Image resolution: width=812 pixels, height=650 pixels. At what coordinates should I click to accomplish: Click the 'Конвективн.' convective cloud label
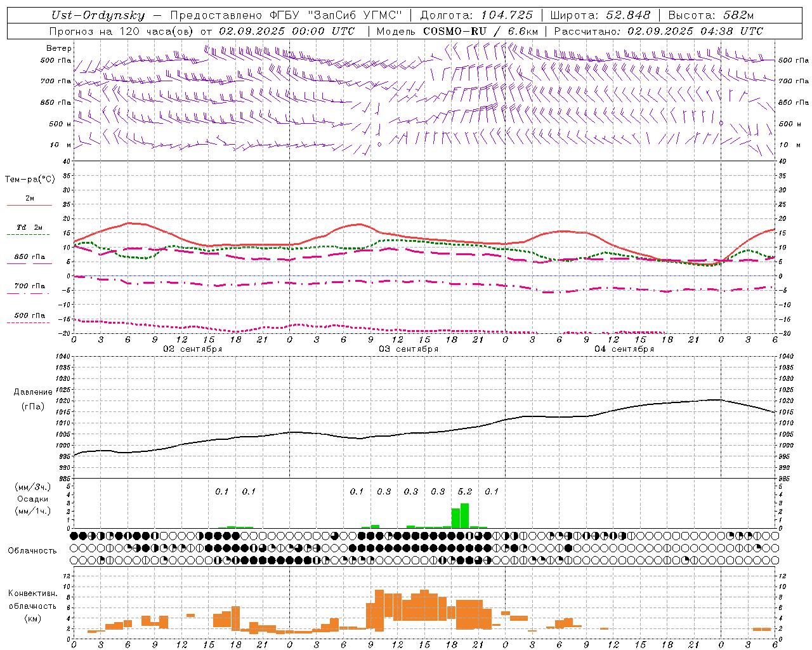(33, 594)
